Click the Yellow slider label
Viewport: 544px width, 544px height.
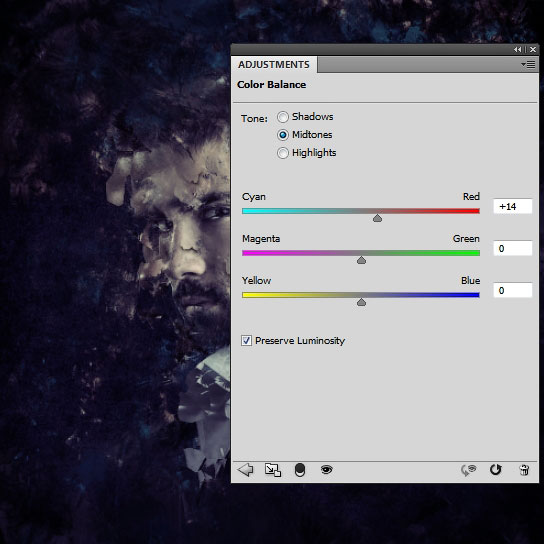(256, 281)
